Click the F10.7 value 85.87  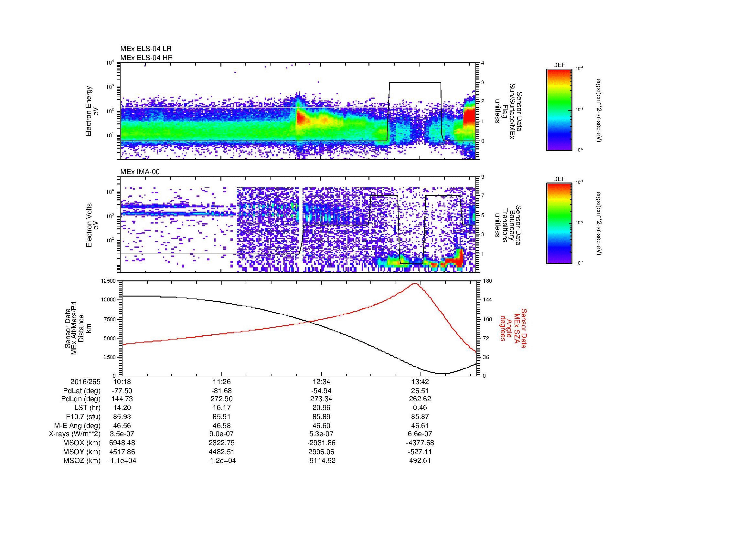click(420, 417)
